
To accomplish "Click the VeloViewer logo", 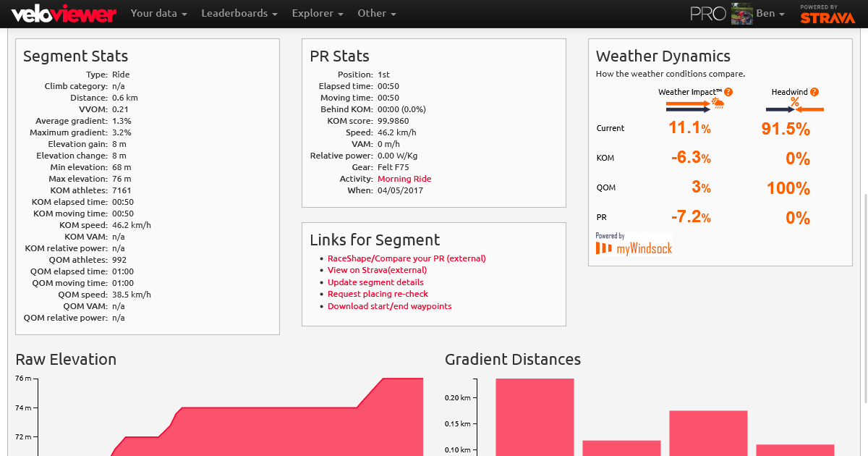I will 61,13.
